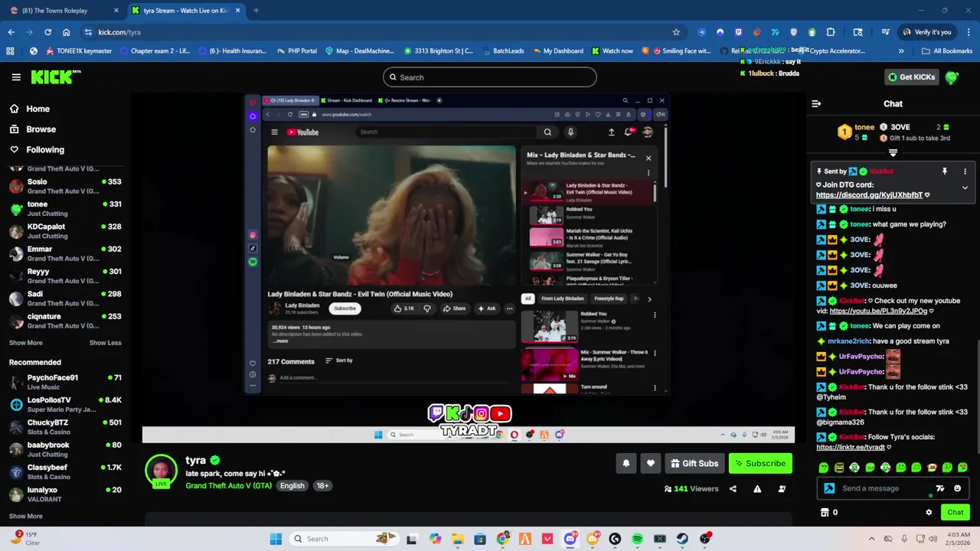Open LosPollosTV recommended channel

tap(65, 404)
